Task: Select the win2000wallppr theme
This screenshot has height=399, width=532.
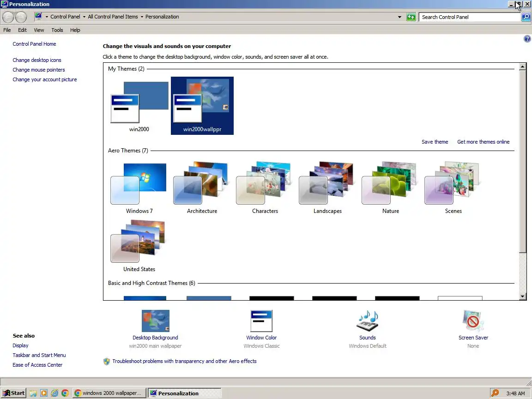Action: [202, 105]
